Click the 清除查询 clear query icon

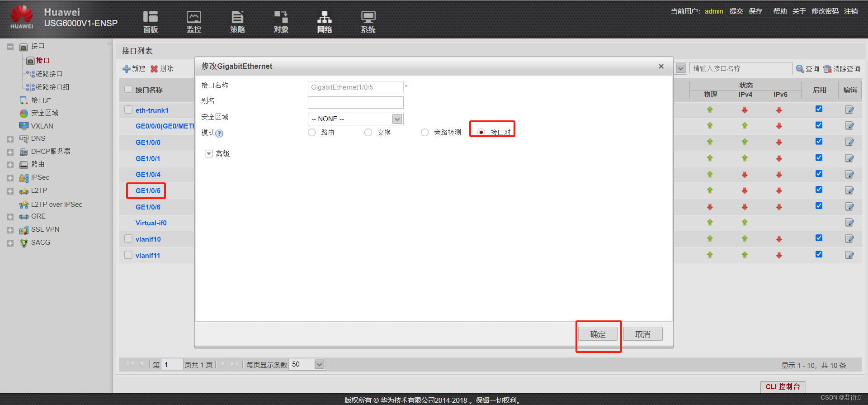tap(827, 69)
